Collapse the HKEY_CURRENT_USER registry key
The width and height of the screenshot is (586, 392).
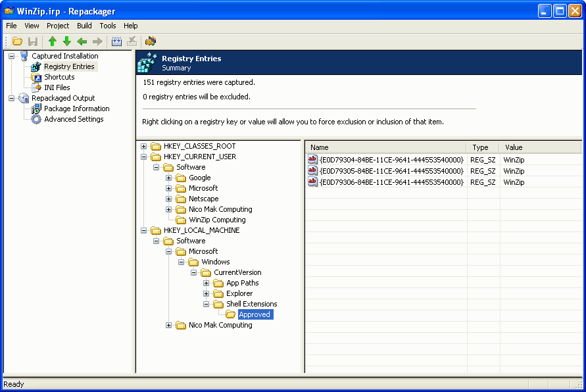[x=144, y=157]
